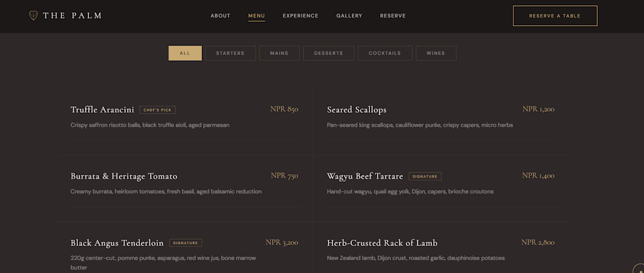
Task: Click the Chef's Pick badge
Action: click(x=157, y=110)
